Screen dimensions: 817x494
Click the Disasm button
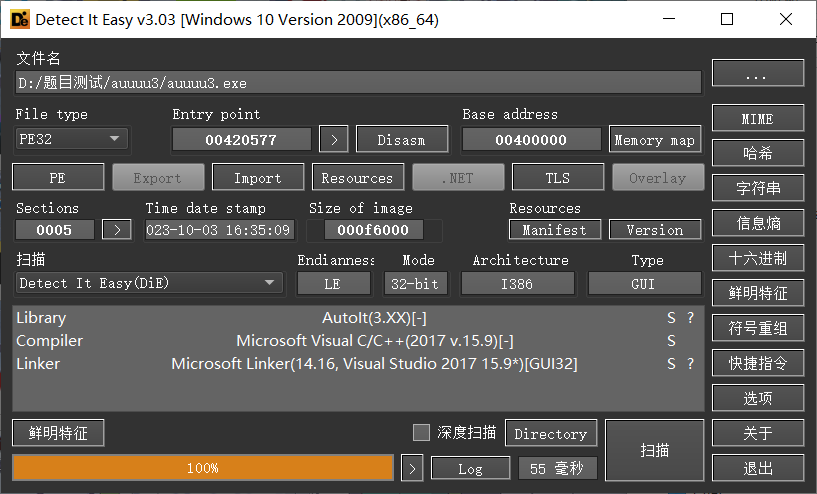pos(401,140)
